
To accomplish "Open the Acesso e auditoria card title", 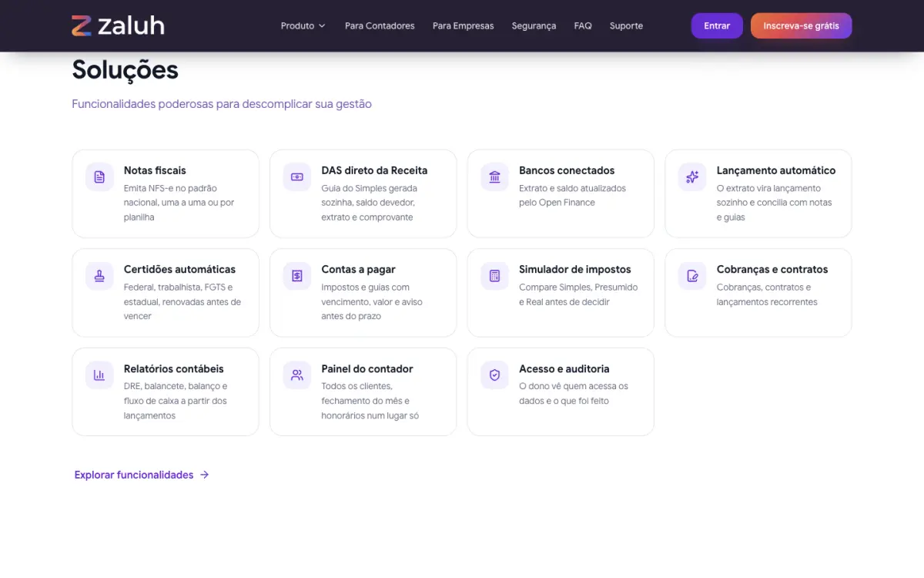I will tap(564, 368).
